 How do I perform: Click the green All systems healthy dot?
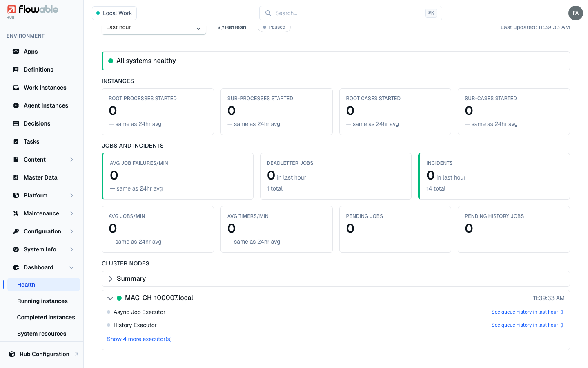[x=111, y=61]
